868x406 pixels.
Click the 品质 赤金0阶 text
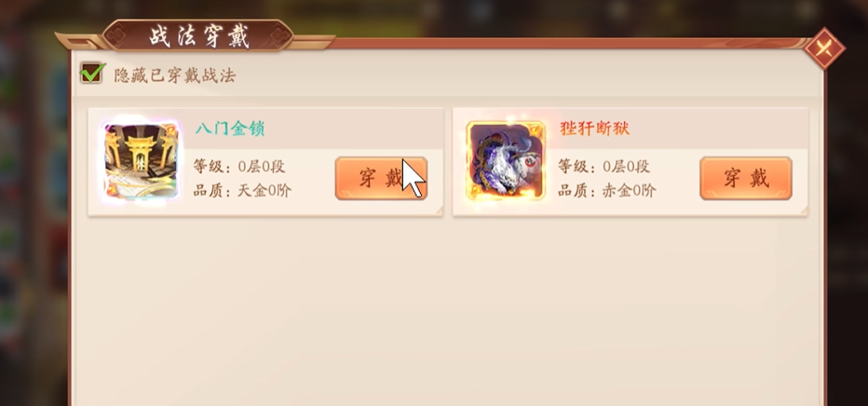click(606, 191)
